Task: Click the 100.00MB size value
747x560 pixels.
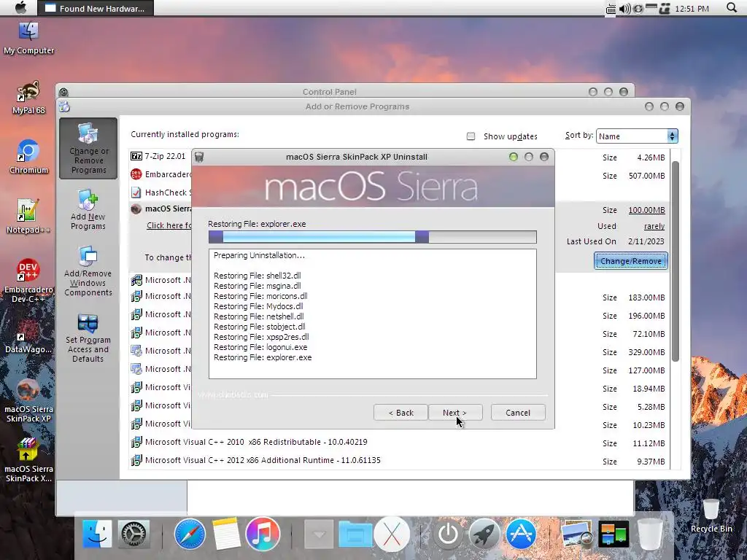Action: 646,210
